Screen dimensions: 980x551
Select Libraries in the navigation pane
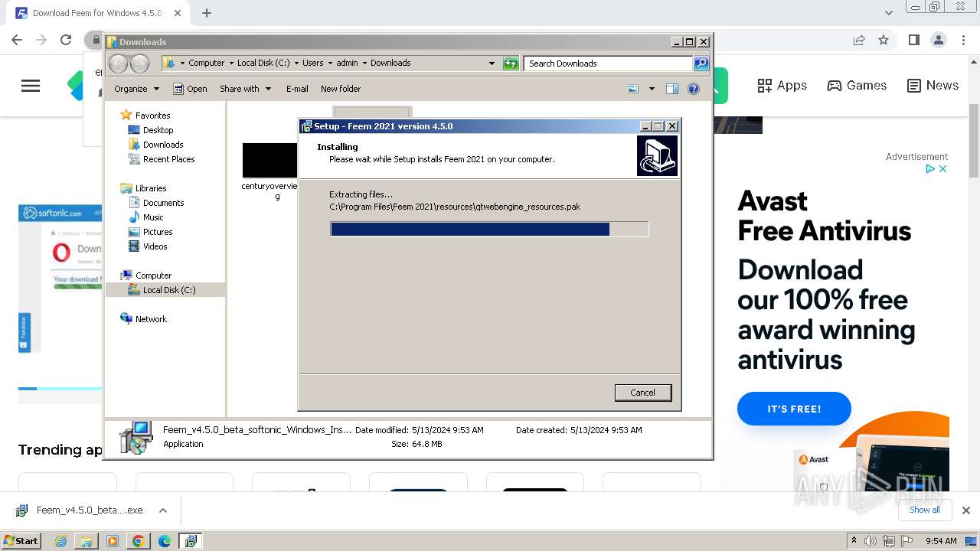(x=151, y=188)
